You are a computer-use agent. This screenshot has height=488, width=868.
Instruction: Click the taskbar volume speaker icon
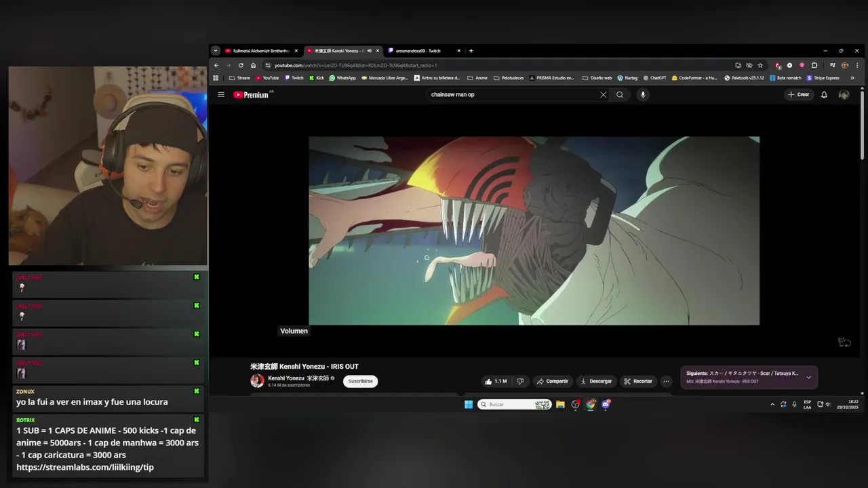click(829, 405)
